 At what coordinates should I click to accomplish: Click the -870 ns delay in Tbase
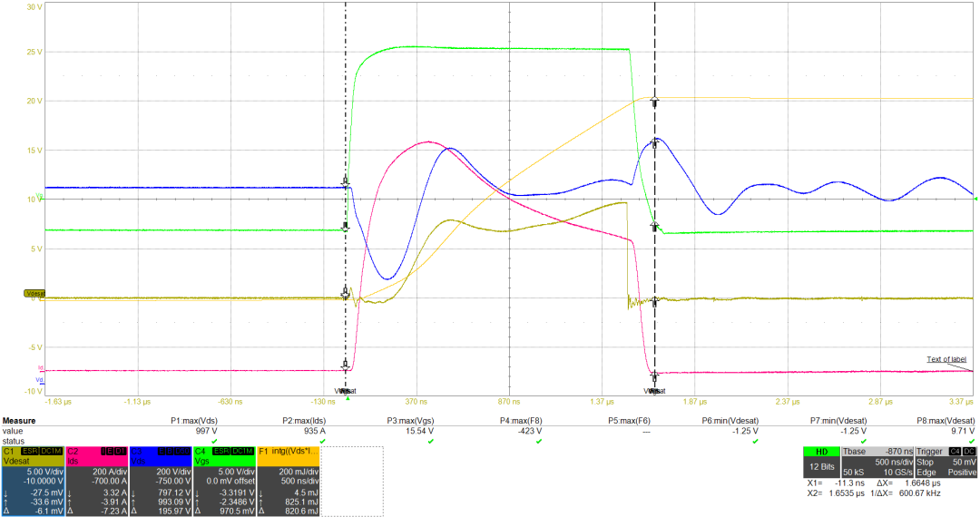[x=898, y=452]
